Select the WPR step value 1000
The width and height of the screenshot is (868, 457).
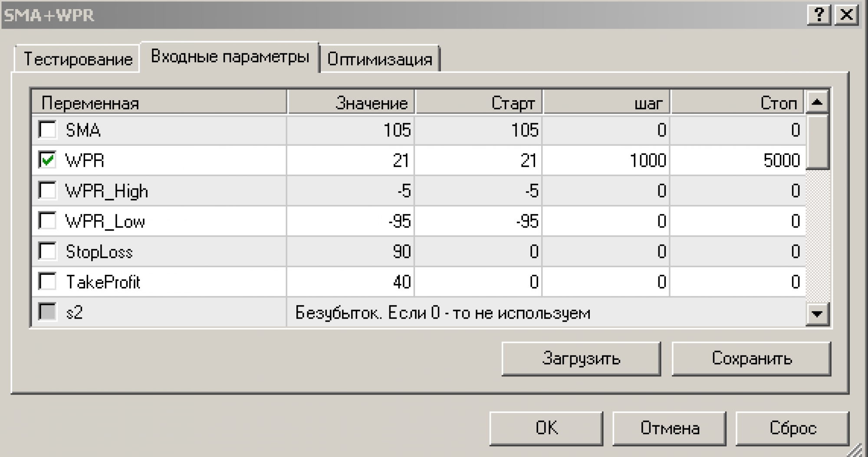(648, 160)
